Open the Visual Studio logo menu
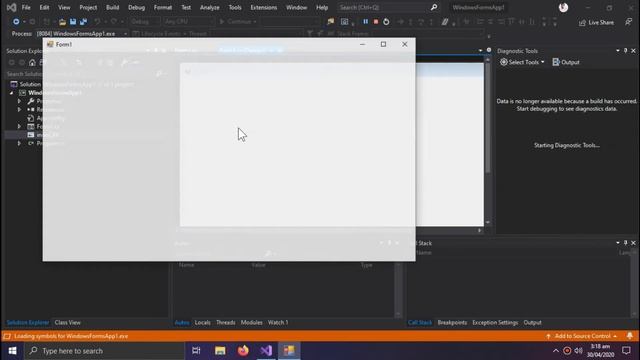 [x=11, y=7]
